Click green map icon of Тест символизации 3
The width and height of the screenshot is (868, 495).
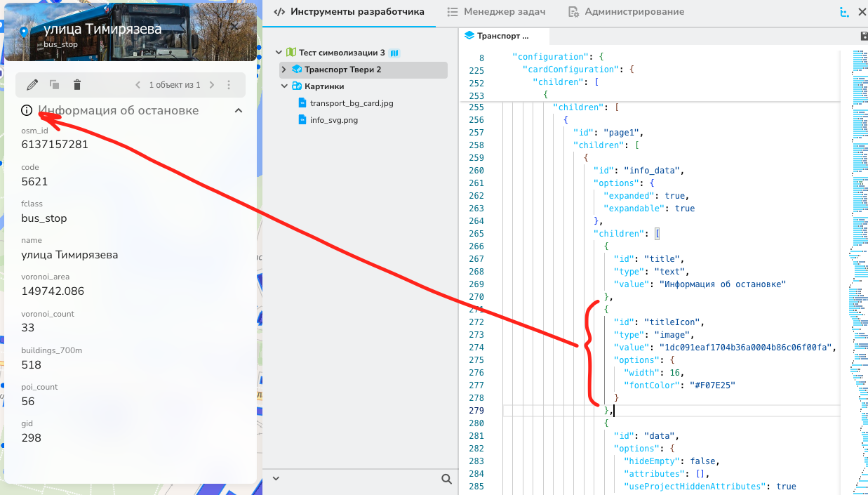[291, 53]
